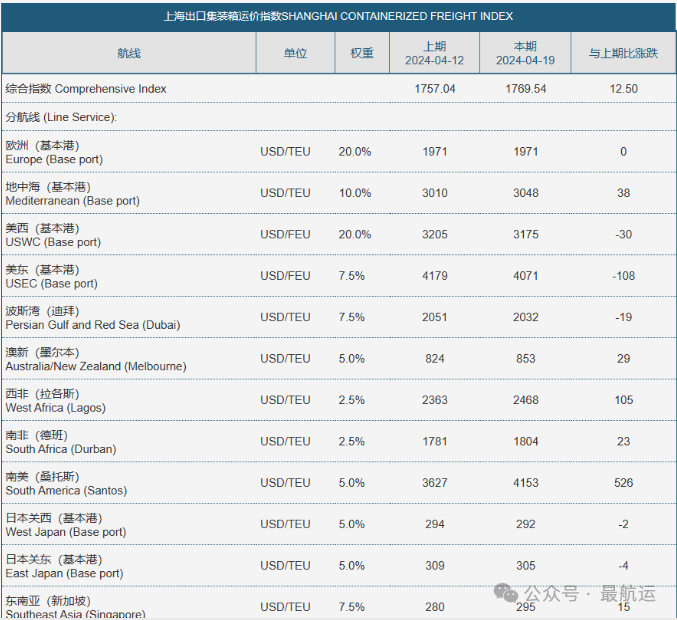Select the West Japan change value -2
The width and height of the screenshot is (677, 620).
[623, 525]
